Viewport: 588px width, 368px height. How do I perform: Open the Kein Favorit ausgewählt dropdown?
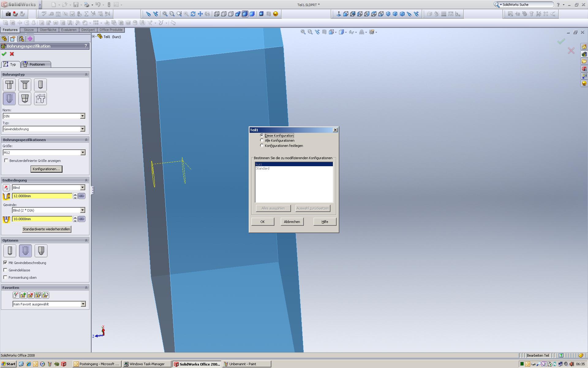pyautogui.click(x=83, y=304)
